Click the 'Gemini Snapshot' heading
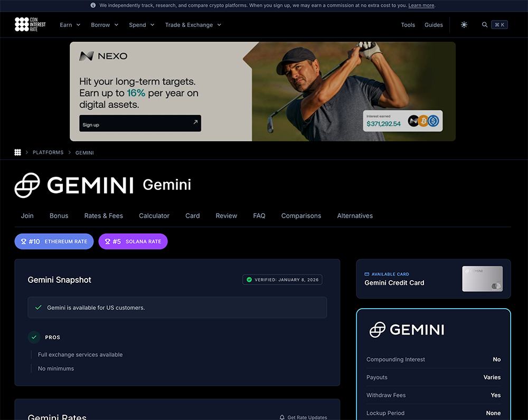 point(59,280)
